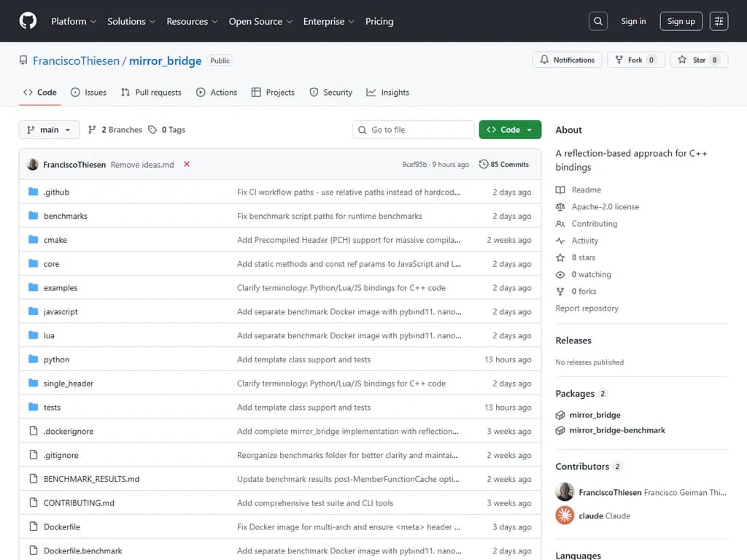
Task: Click the Branches icon next to 2 Branches
Action: pyautogui.click(x=92, y=130)
